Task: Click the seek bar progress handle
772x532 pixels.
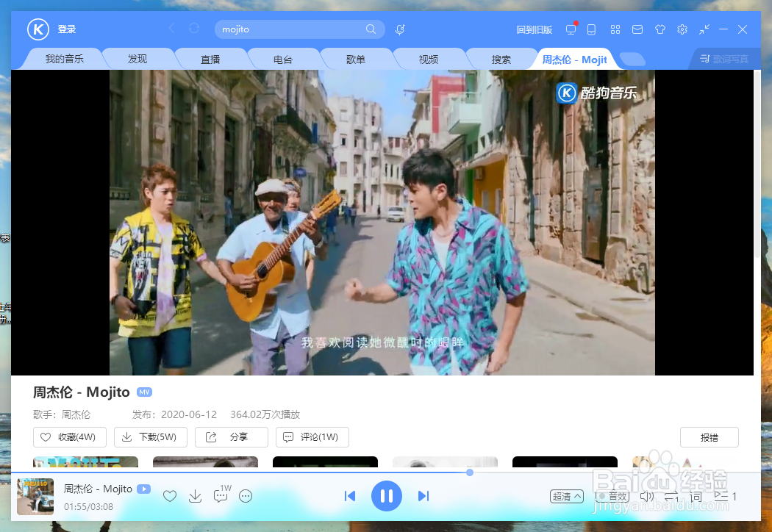Action: pos(470,472)
